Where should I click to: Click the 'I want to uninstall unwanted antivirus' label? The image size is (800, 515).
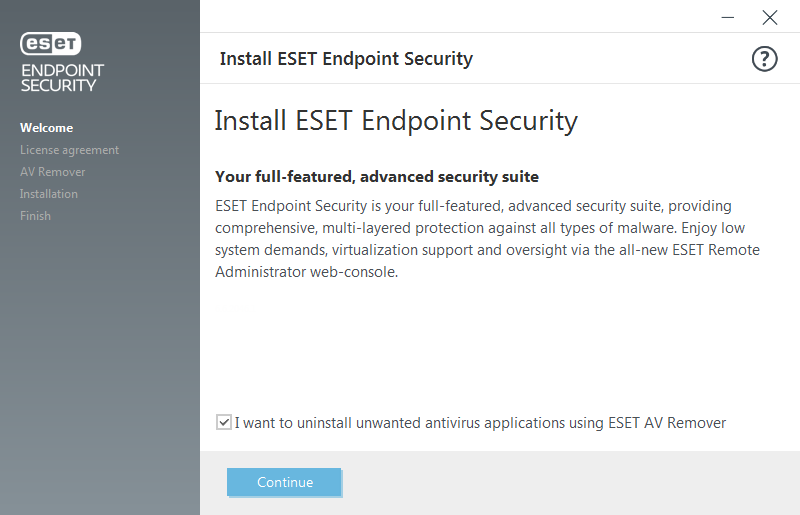coord(480,423)
